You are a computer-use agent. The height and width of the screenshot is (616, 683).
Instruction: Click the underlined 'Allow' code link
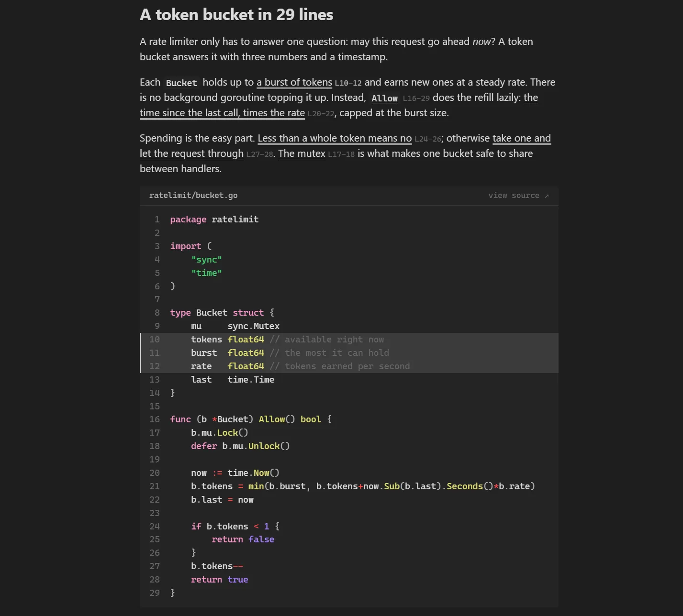point(384,98)
